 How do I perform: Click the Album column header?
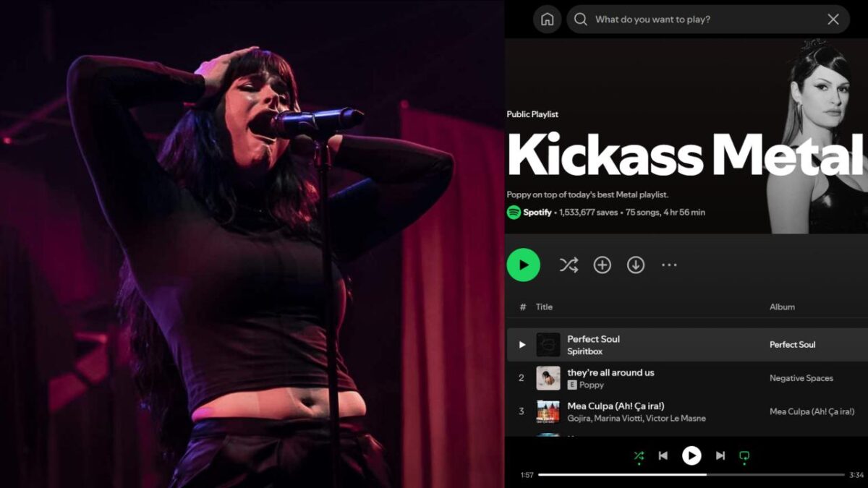pyautogui.click(x=782, y=307)
